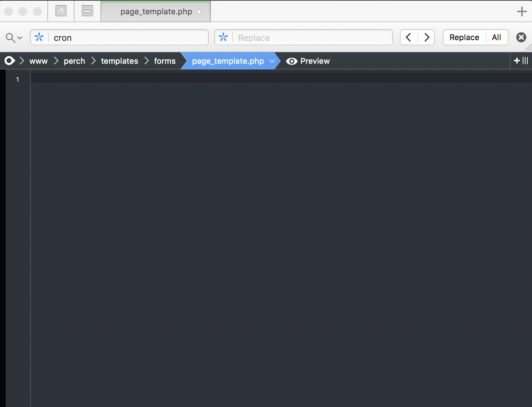Toggle wildcard matching in the Replace field
532x407 pixels.
(x=223, y=37)
